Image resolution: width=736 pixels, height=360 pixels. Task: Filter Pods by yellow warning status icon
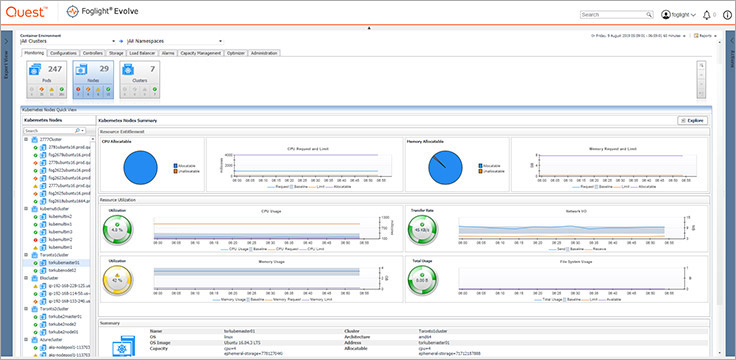(52, 89)
